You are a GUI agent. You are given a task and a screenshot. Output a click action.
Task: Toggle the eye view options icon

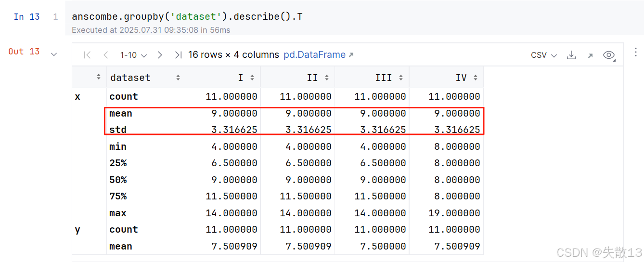coord(609,55)
